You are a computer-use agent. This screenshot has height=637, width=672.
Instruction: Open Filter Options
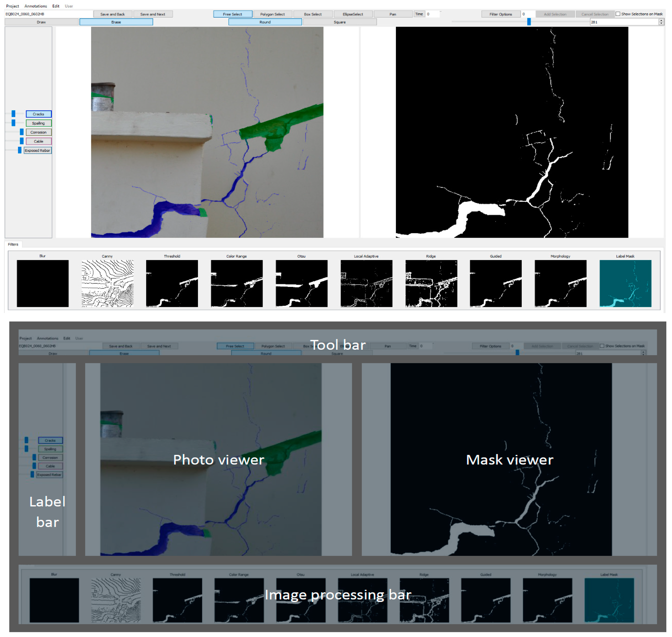500,14
